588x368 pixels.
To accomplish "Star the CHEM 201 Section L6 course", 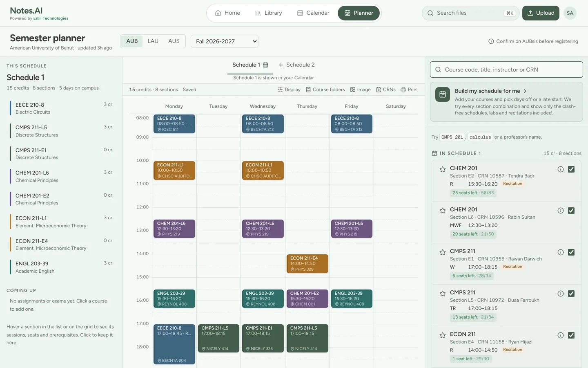I will click(442, 211).
